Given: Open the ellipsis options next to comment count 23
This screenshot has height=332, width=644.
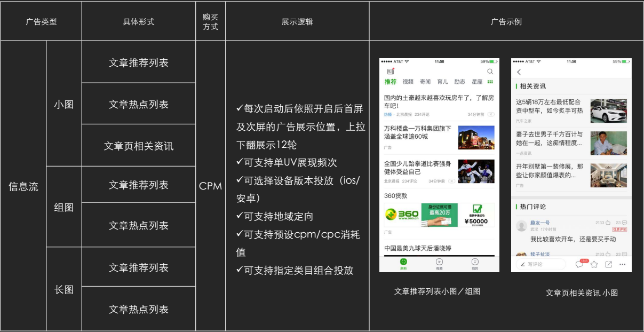Looking at the screenshot, I should [x=625, y=222].
